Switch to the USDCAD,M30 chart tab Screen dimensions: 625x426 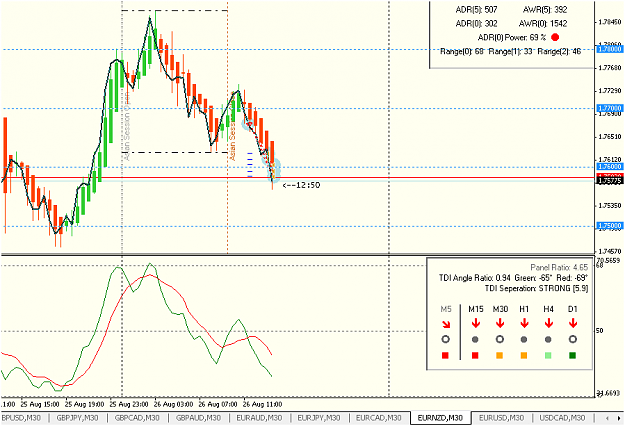click(562, 418)
